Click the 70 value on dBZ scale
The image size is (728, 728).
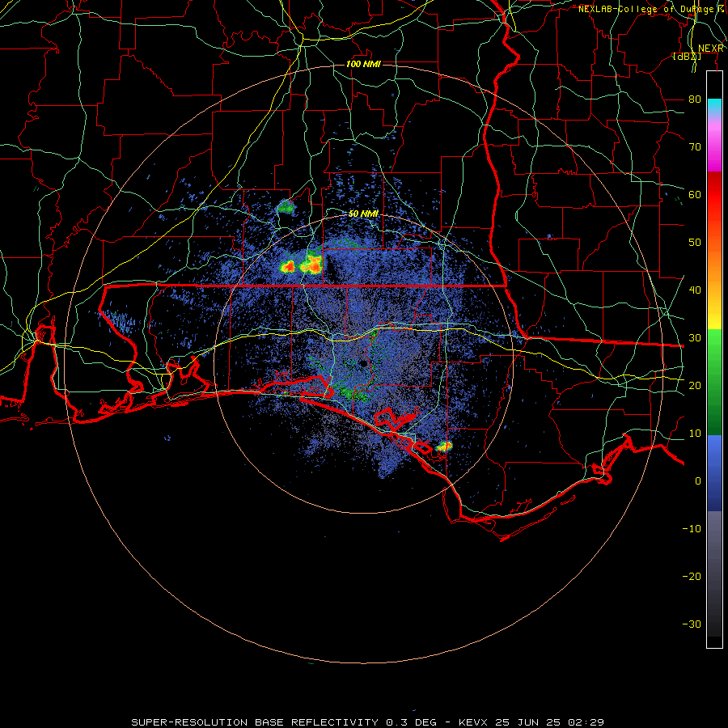tap(695, 146)
